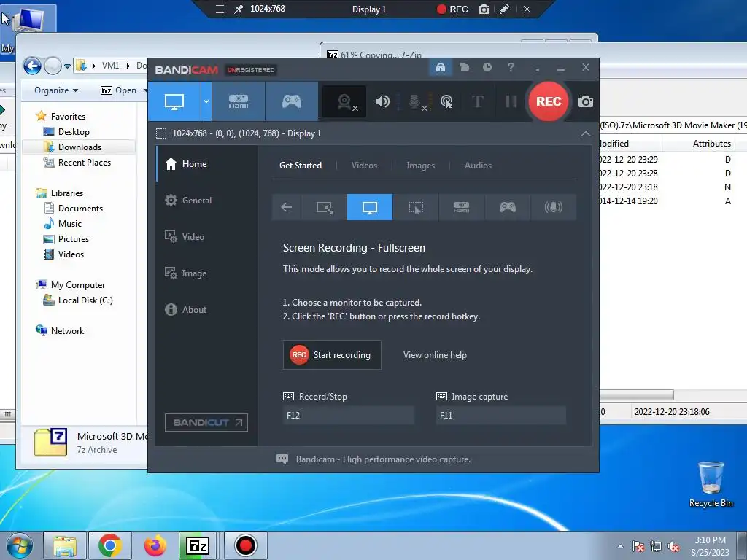Collapse the Bandicam panel with chevron
This screenshot has width=747, height=560.
coord(586,134)
